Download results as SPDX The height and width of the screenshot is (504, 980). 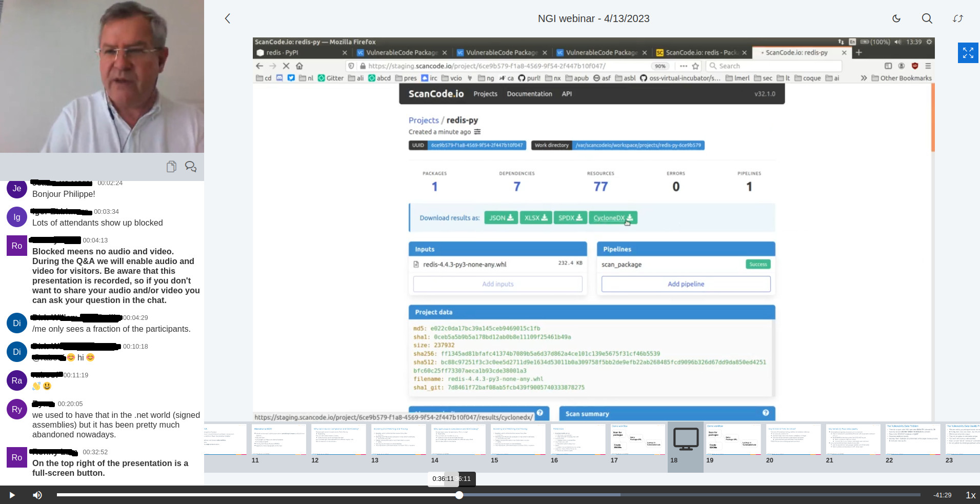point(570,218)
